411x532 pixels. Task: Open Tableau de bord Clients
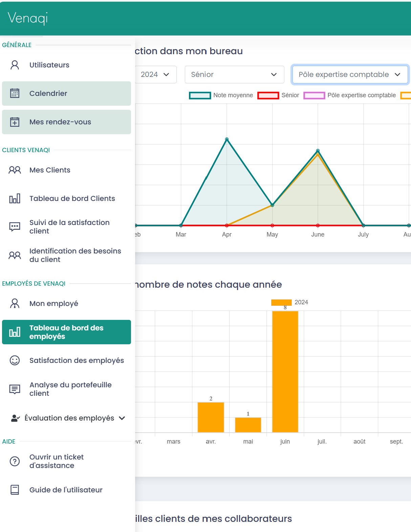point(66,198)
